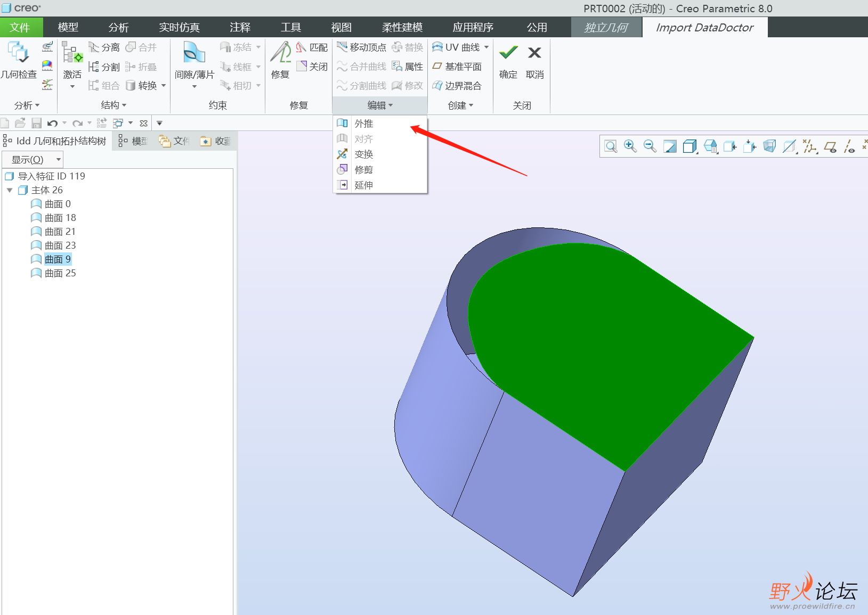Open the Idd 几何和拓扑结构树 tab
The width and height of the screenshot is (868, 615).
(55, 141)
